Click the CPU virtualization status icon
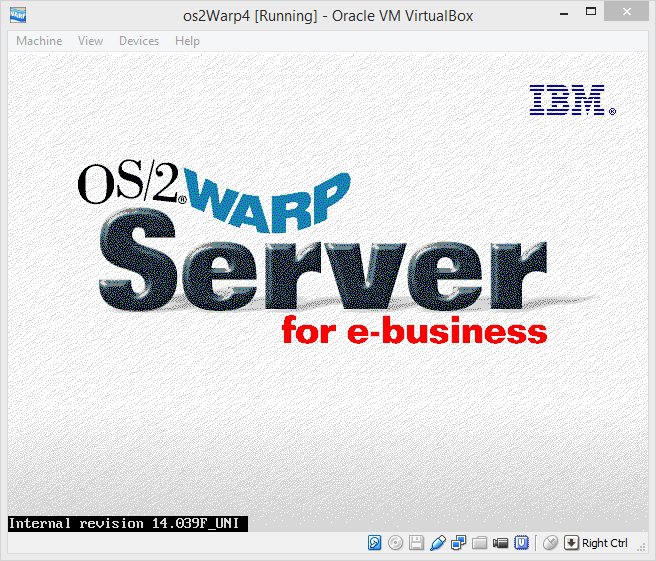Viewport: 656px width, 561px height. click(521, 543)
